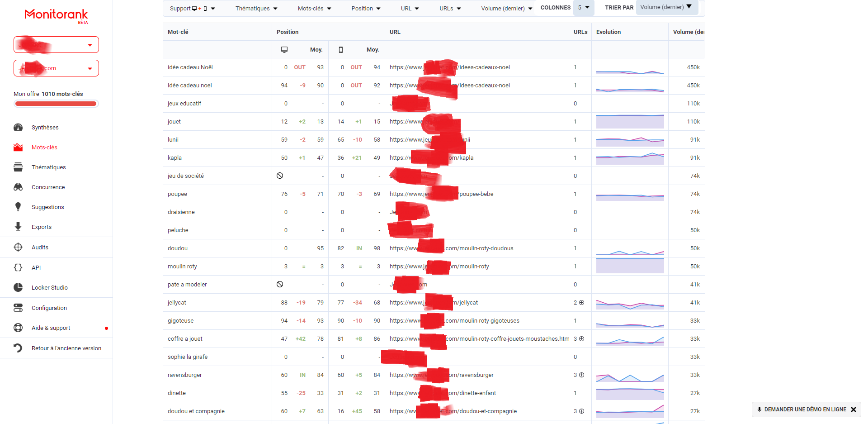Open the Support filter dropdown

[192, 8]
